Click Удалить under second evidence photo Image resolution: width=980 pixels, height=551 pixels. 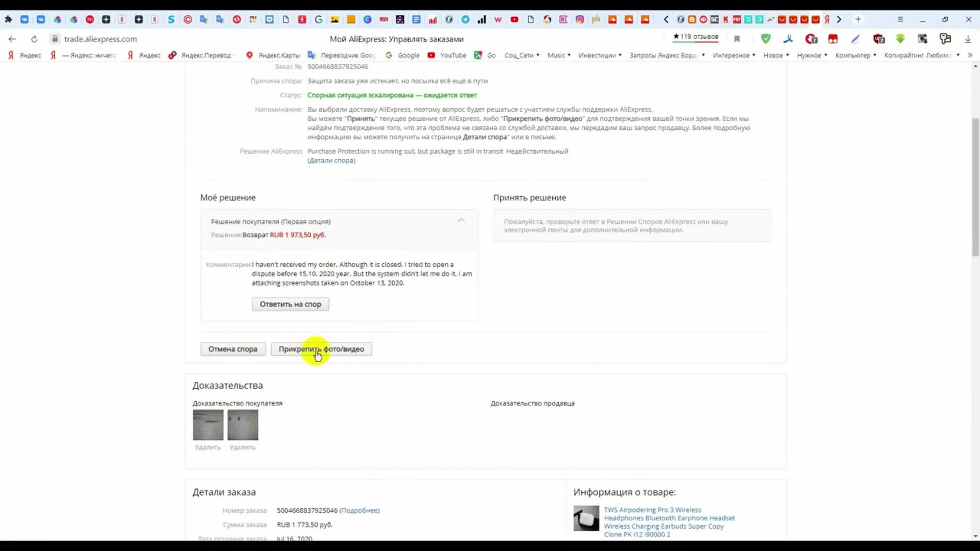click(x=242, y=447)
